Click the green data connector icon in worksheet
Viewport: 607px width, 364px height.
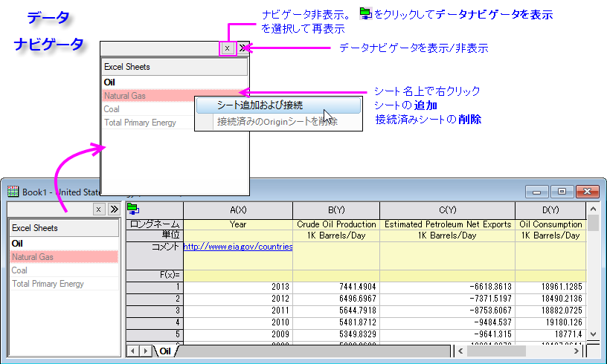[x=132, y=209]
